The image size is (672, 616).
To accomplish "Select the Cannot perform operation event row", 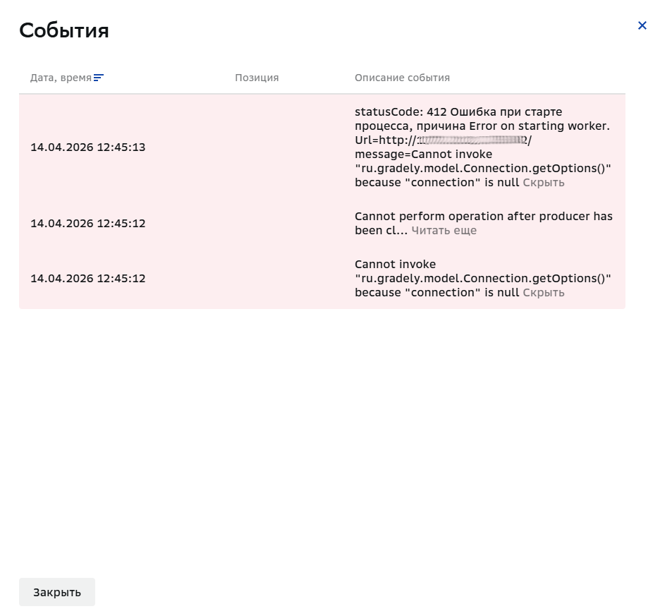I will click(x=322, y=223).
